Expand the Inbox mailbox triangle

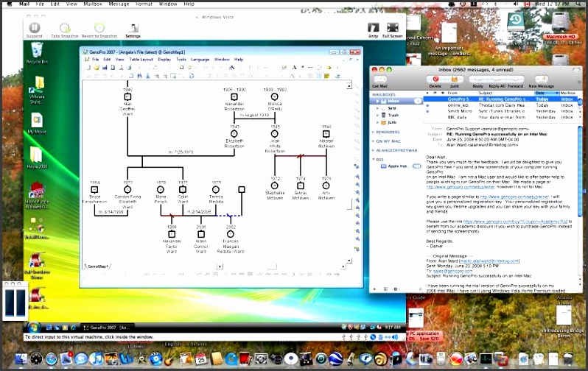tap(377, 101)
